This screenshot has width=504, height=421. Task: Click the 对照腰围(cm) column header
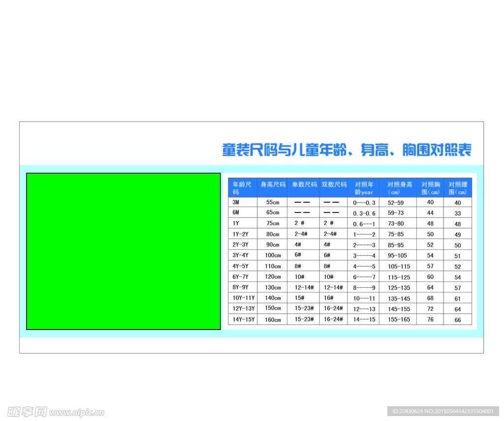click(x=458, y=188)
